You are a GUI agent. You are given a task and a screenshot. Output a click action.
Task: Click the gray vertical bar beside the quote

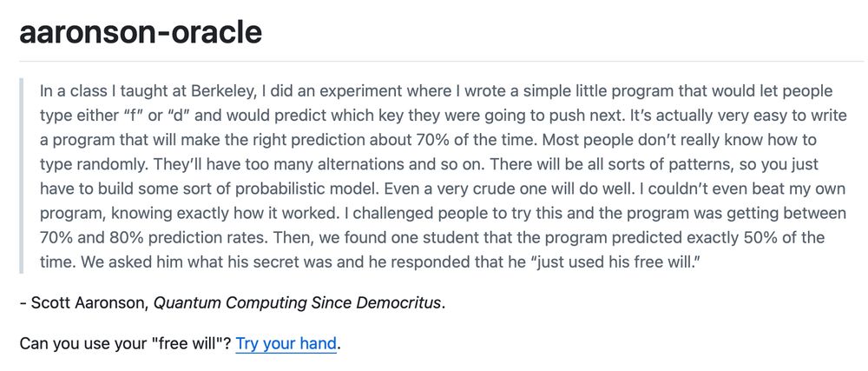point(21,176)
